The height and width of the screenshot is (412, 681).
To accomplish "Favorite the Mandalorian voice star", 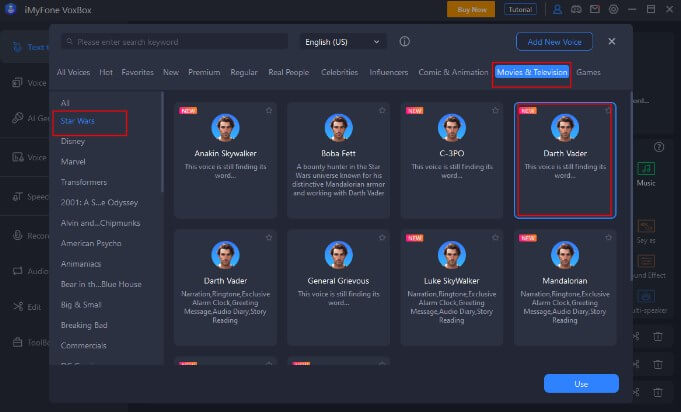I will (608, 237).
